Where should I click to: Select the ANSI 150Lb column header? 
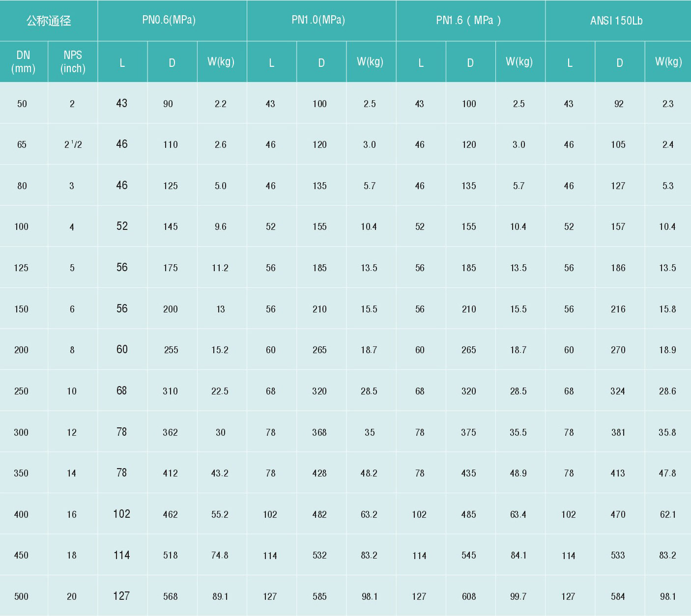616,21
